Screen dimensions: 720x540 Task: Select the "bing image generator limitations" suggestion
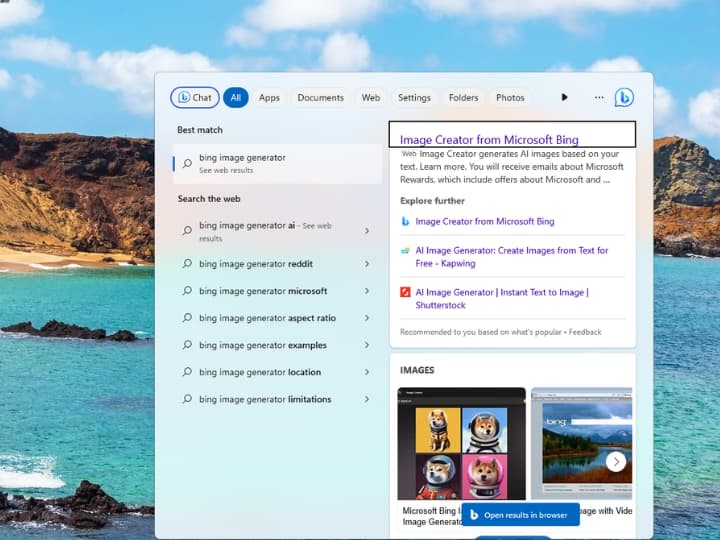coord(265,399)
